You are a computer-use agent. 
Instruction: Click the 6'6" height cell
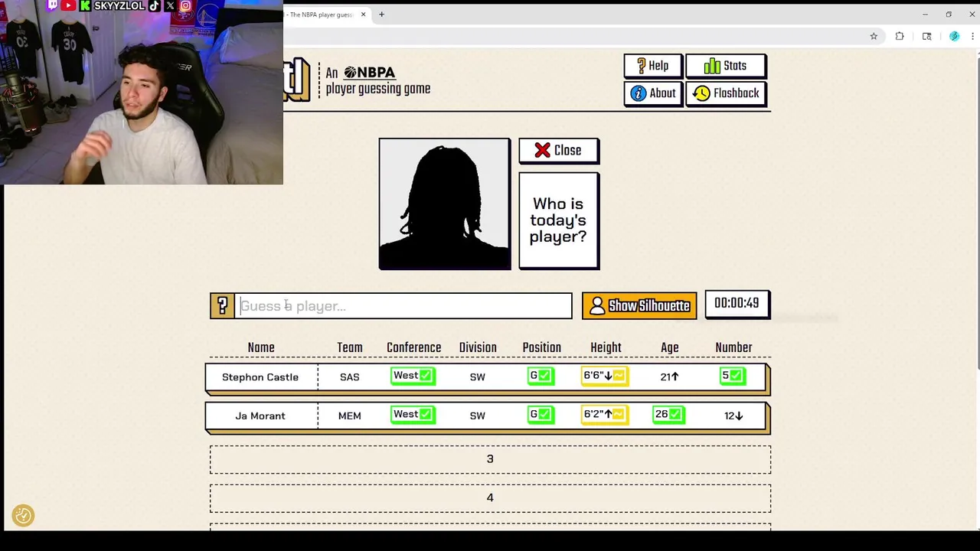(x=605, y=376)
